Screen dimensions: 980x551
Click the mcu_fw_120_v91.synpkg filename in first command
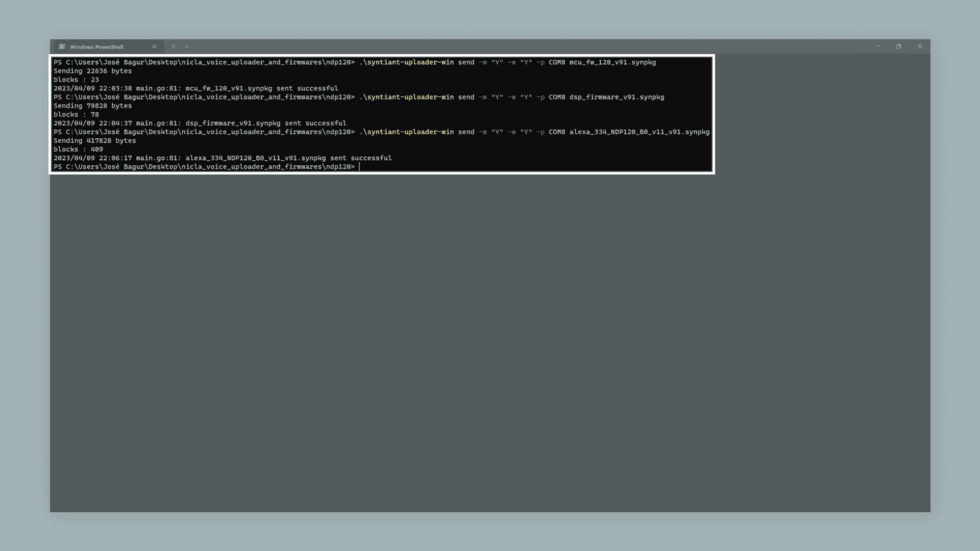tap(612, 62)
